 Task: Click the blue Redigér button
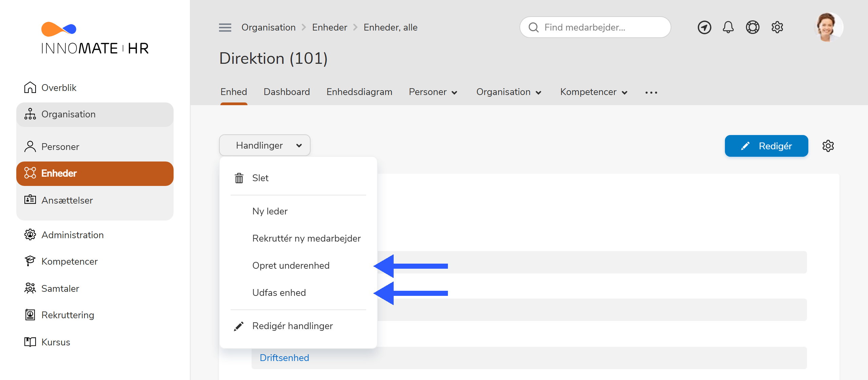[x=767, y=146]
